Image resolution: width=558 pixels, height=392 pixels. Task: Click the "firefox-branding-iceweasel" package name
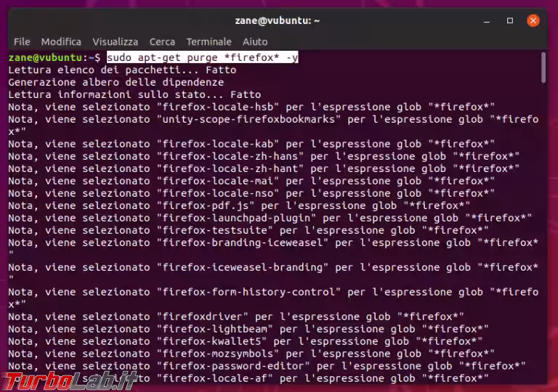pos(243,242)
